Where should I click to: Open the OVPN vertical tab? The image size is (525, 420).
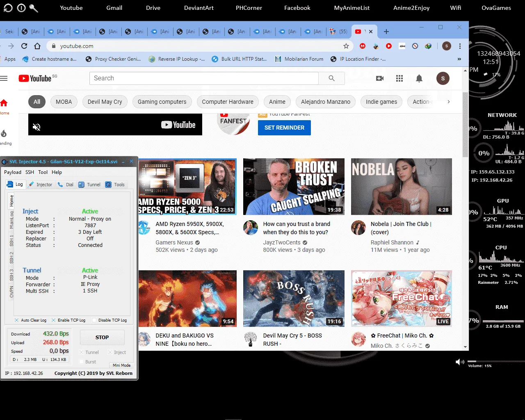coord(11,292)
